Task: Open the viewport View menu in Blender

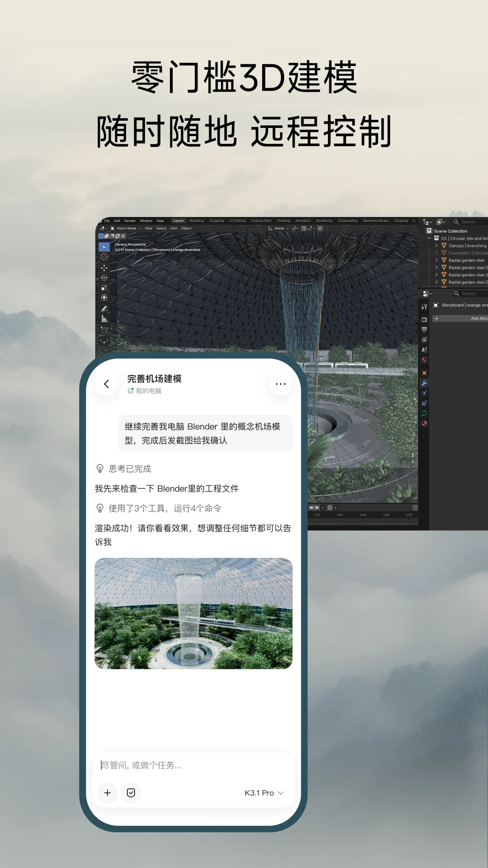Action: pos(148,228)
